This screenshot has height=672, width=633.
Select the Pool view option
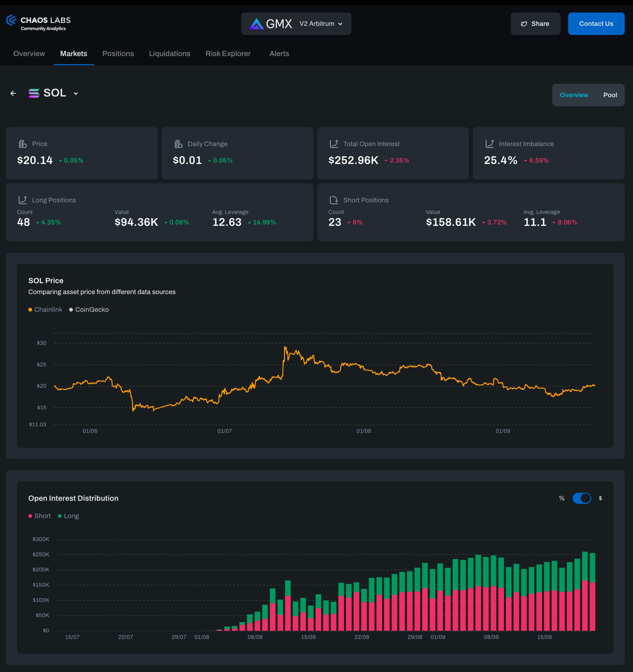click(x=610, y=95)
